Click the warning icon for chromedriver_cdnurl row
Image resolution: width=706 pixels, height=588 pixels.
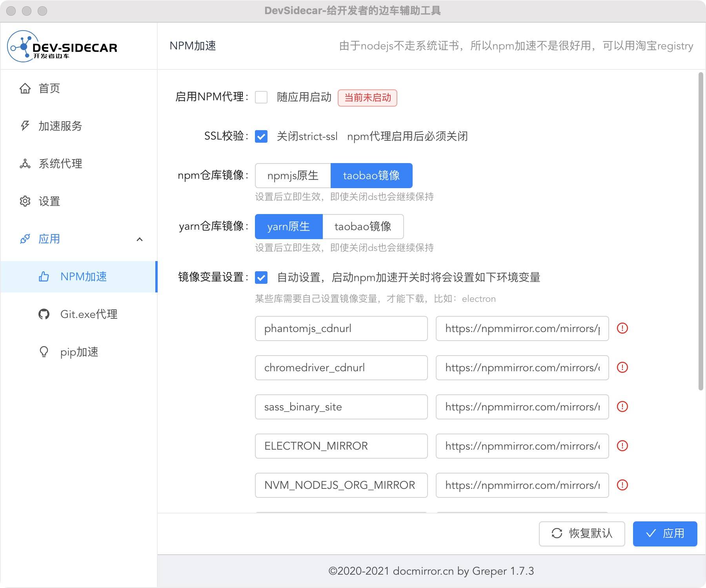tap(622, 367)
